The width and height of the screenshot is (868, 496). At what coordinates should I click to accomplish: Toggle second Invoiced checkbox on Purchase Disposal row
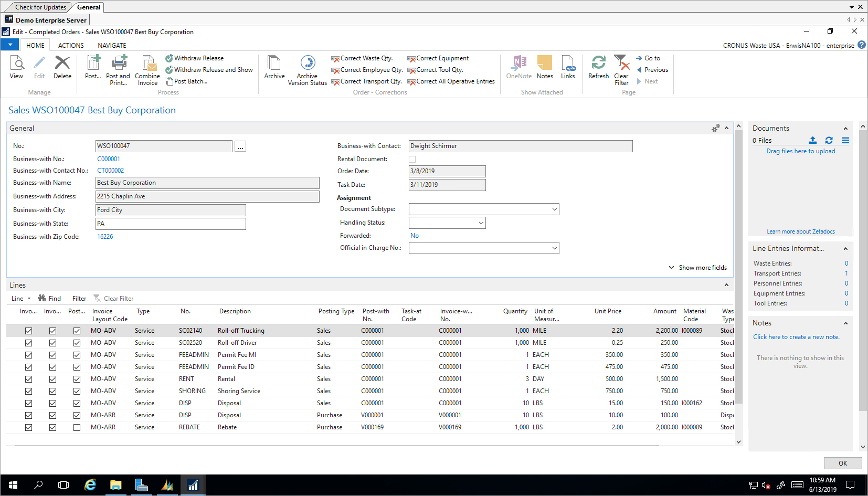(52, 415)
